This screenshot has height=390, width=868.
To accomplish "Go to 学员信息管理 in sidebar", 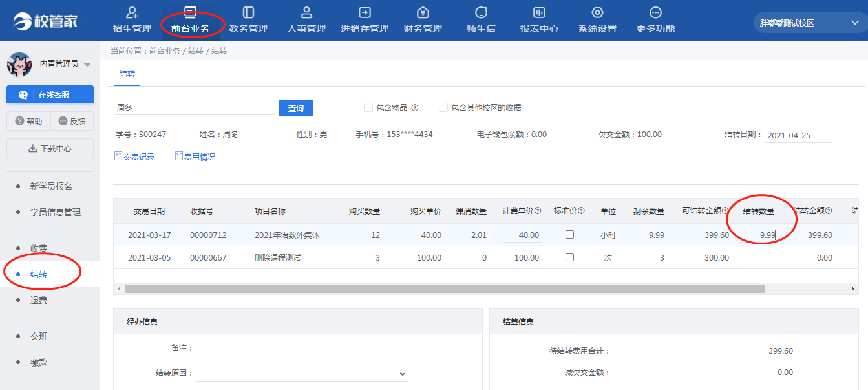I will (x=56, y=212).
